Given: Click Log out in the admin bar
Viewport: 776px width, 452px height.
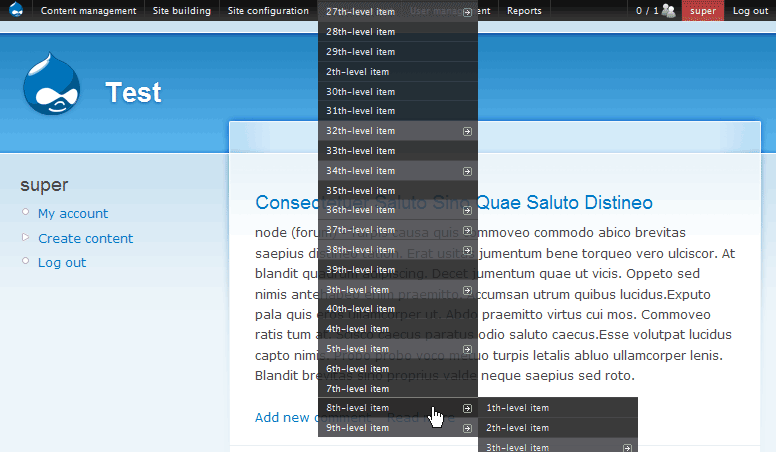Looking at the screenshot, I should (x=750, y=10).
